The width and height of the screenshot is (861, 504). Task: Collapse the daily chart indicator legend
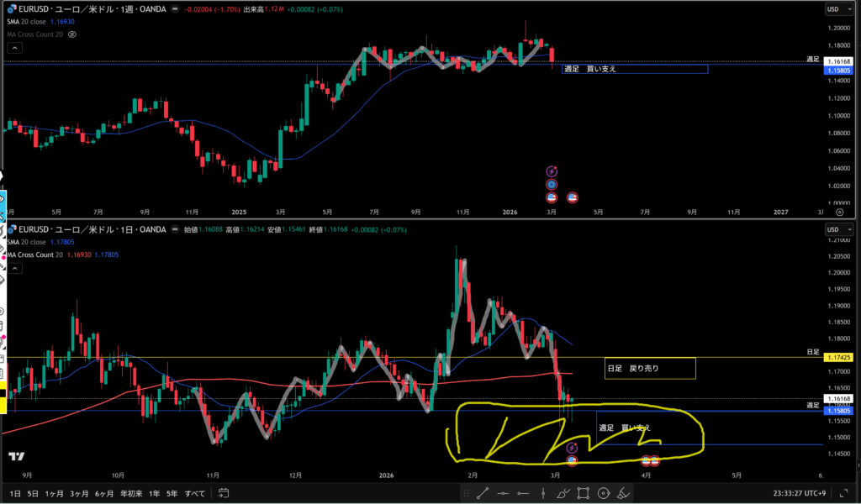click(x=8, y=265)
